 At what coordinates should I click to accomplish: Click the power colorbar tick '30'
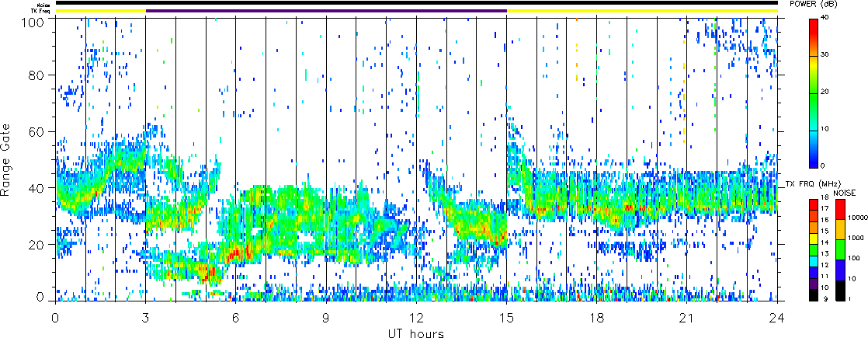(825, 55)
